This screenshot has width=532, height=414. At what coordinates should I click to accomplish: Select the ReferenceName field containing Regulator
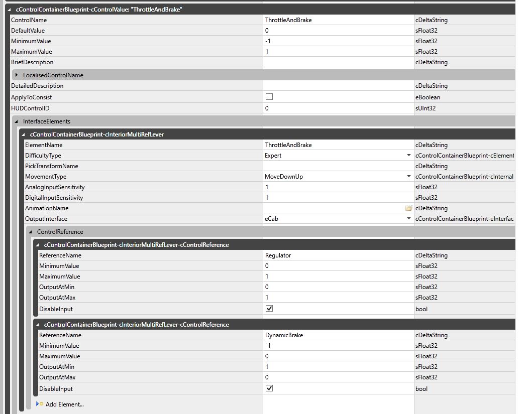(338, 255)
